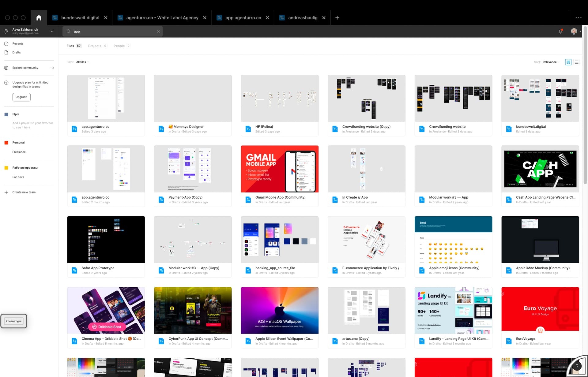Click file icon beside banking_app_source_file
Viewport: 588px width, 377px height.
coord(248,271)
